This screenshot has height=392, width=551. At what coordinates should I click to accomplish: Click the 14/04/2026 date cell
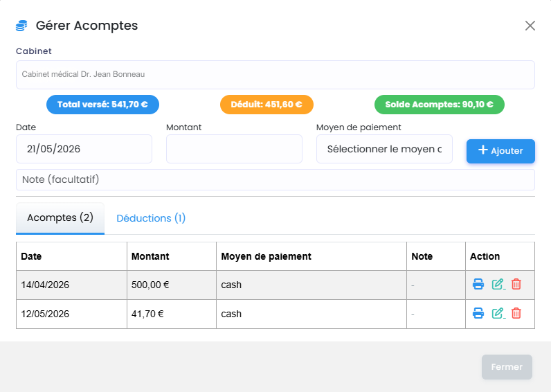point(71,285)
